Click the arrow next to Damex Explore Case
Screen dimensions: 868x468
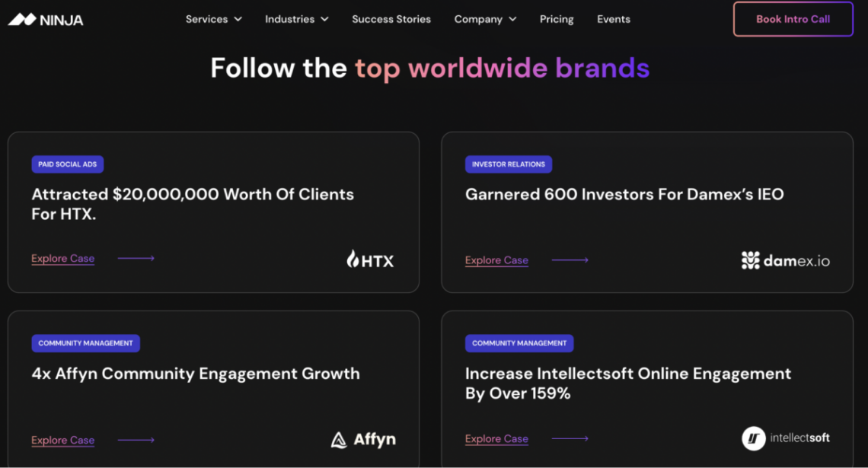point(570,259)
